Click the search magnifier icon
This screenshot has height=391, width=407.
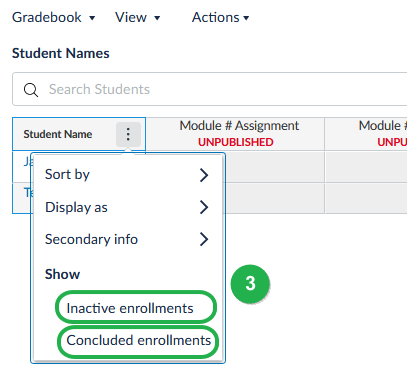[x=31, y=90]
